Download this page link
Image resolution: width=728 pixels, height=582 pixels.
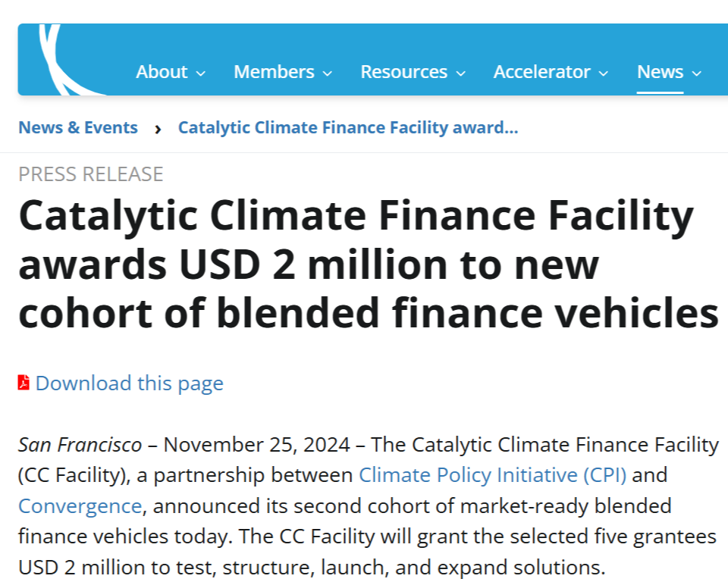(x=130, y=383)
